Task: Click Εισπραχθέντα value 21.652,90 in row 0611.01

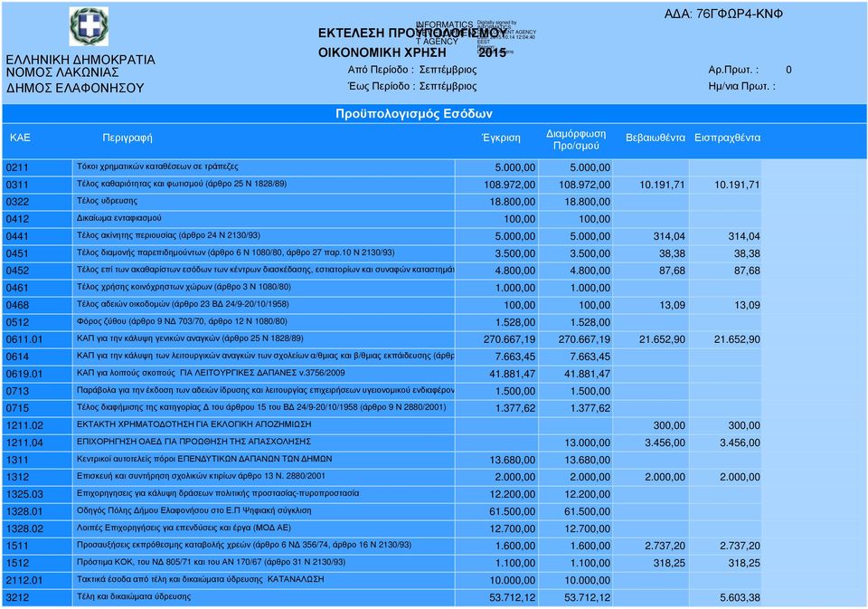Action: click(x=737, y=339)
